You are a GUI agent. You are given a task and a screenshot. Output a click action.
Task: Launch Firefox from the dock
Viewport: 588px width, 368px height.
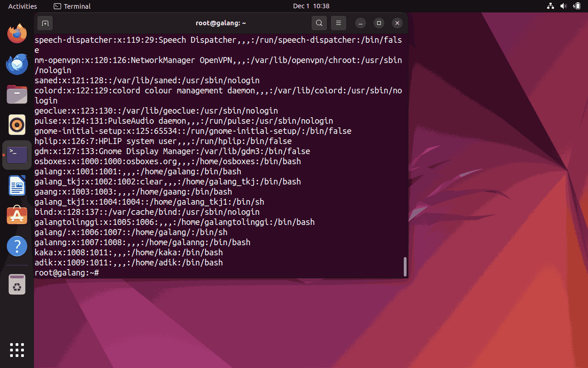point(17,34)
